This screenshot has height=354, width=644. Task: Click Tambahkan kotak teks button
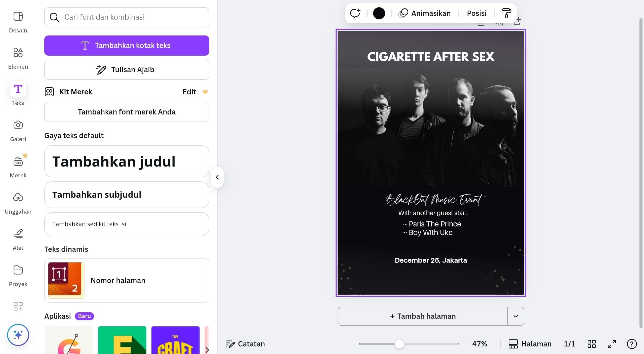click(127, 46)
